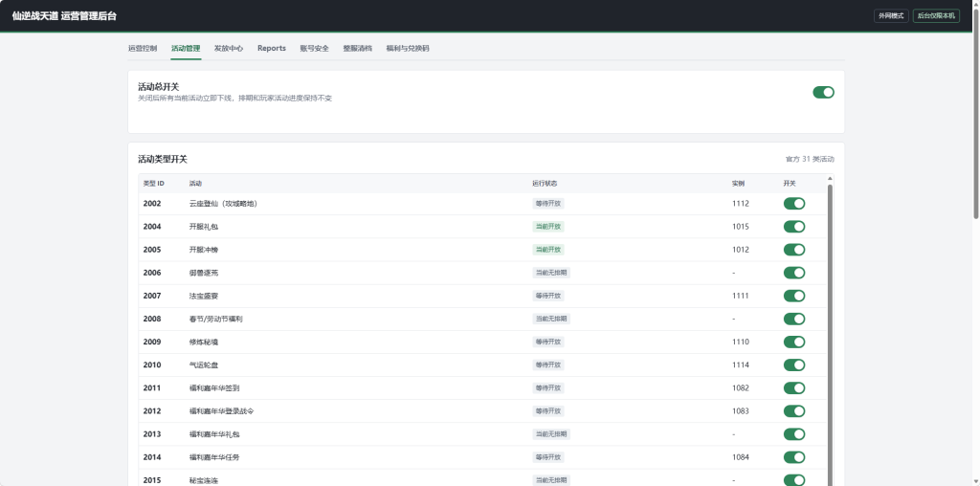Viewport: 980px width, 486px height.
Task: Select instance number 1114
Action: [741, 365]
